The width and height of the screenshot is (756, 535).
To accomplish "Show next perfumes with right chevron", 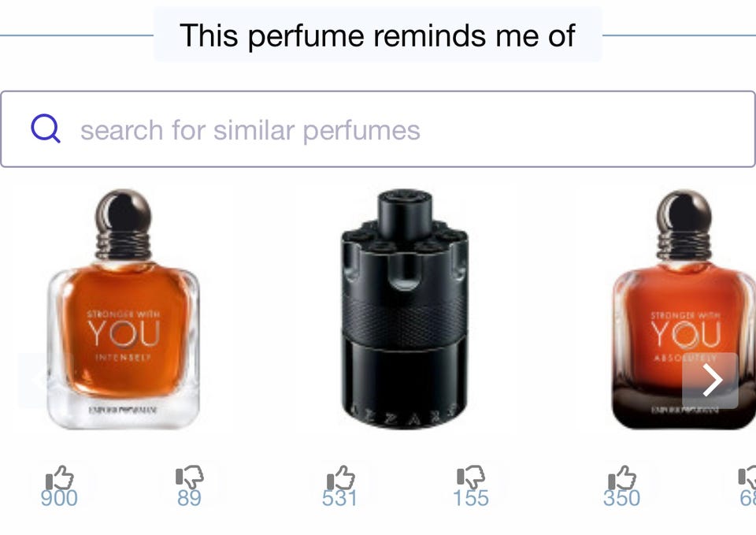I will (x=710, y=380).
